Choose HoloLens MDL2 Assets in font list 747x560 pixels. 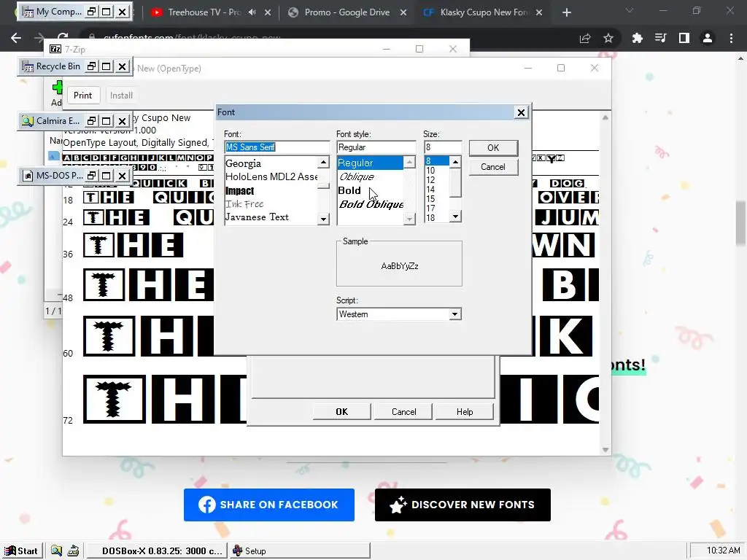tap(271, 176)
